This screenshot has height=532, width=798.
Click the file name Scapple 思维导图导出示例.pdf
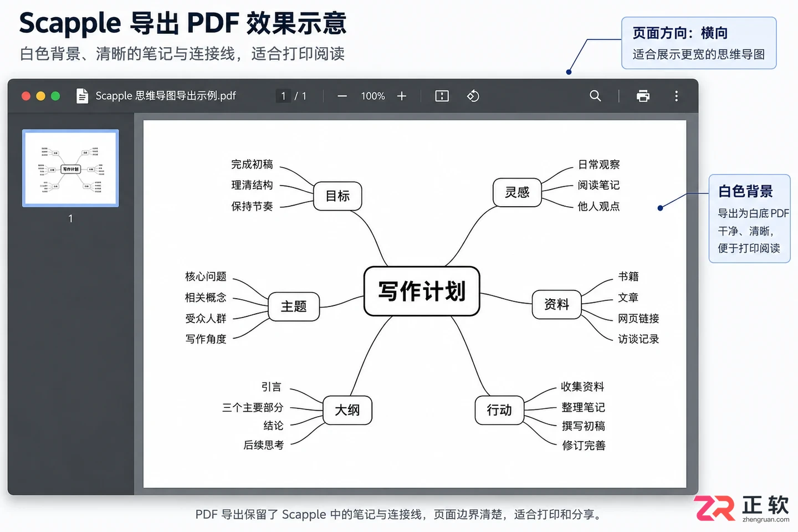(x=166, y=96)
